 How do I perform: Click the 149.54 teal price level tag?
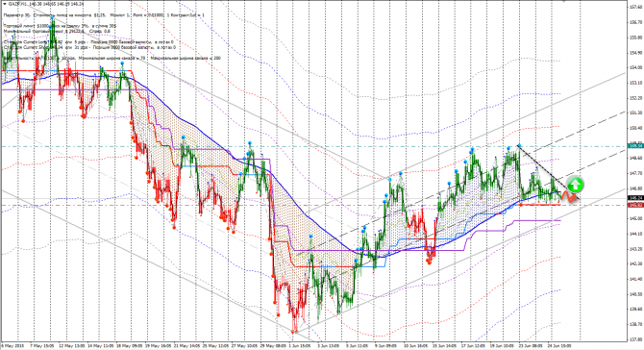(635, 146)
